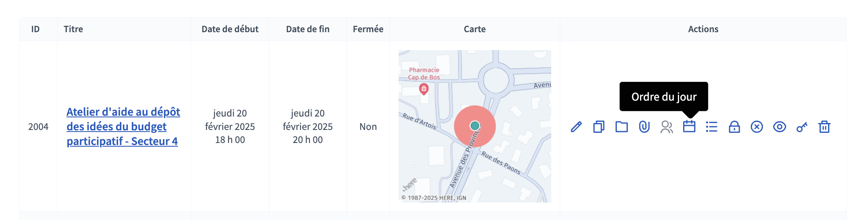Image resolution: width=868 pixels, height=220 pixels.
Task: Click the Date de fin column header
Action: [308, 29]
